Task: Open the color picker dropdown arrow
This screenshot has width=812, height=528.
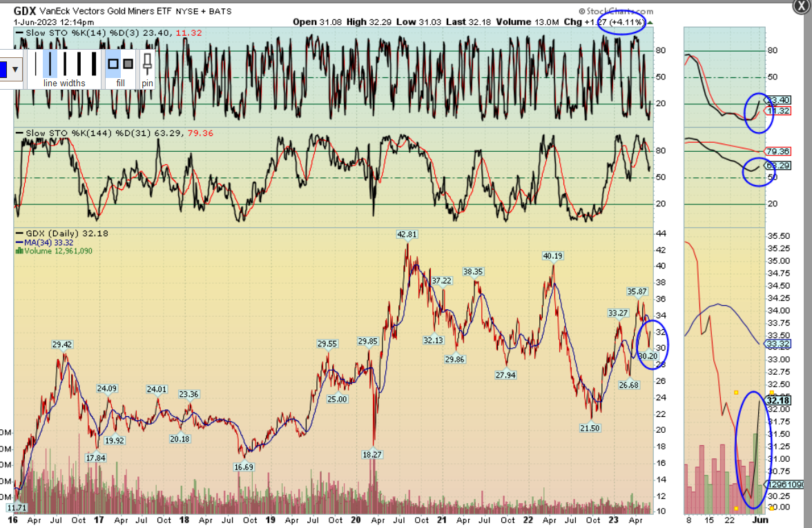Action: [16, 69]
